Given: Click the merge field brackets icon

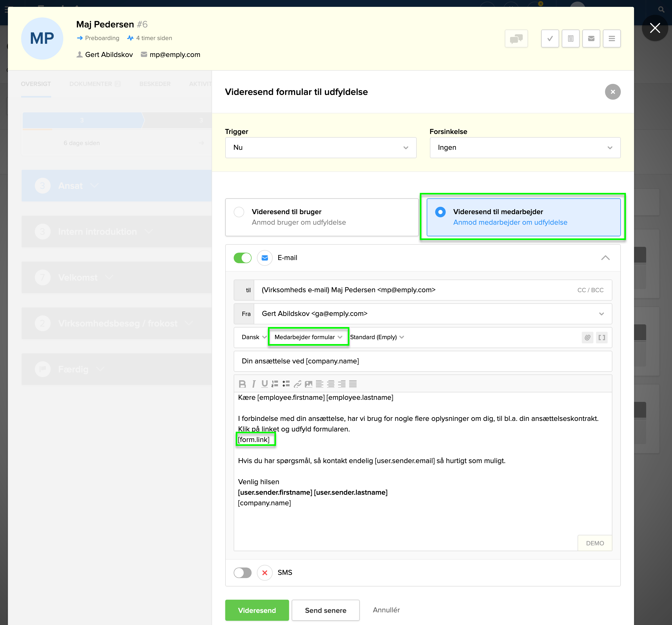Looking at the screenshot, I should pyautogui.click(x=602, y=337).
